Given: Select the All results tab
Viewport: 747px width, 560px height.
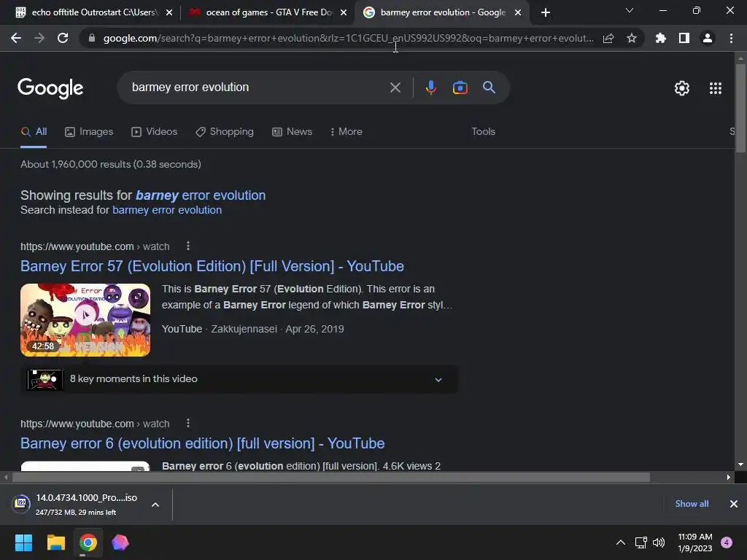Looking at the screenshot, I should pos(34,132).
